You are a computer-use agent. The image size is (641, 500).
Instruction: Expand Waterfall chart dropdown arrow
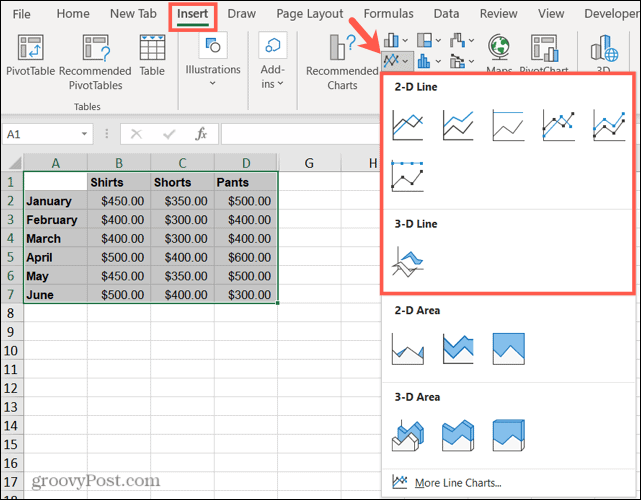(x=471, y=40)
